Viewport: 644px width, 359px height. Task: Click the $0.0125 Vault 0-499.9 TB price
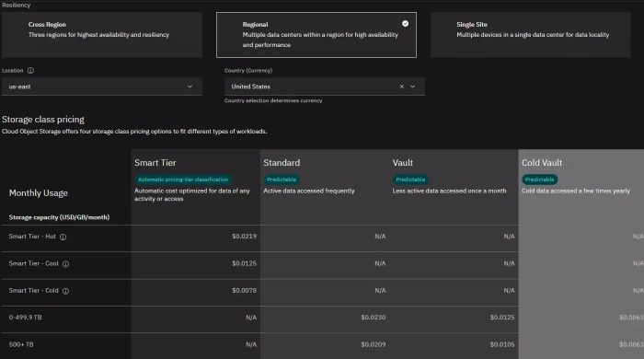pyautogui.click(x=502, y=317)
